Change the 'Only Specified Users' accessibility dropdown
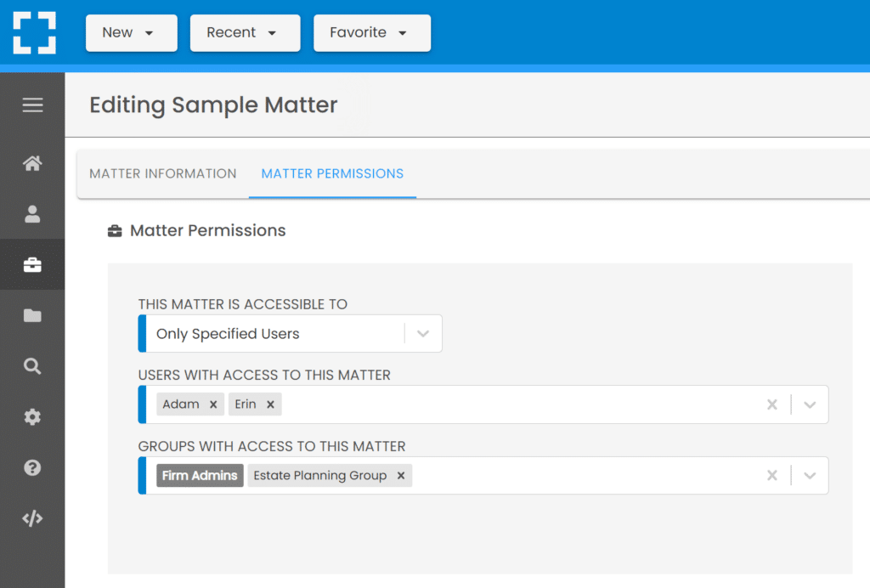The height and width of the screenshot is (588, 870). coord(423,333)
